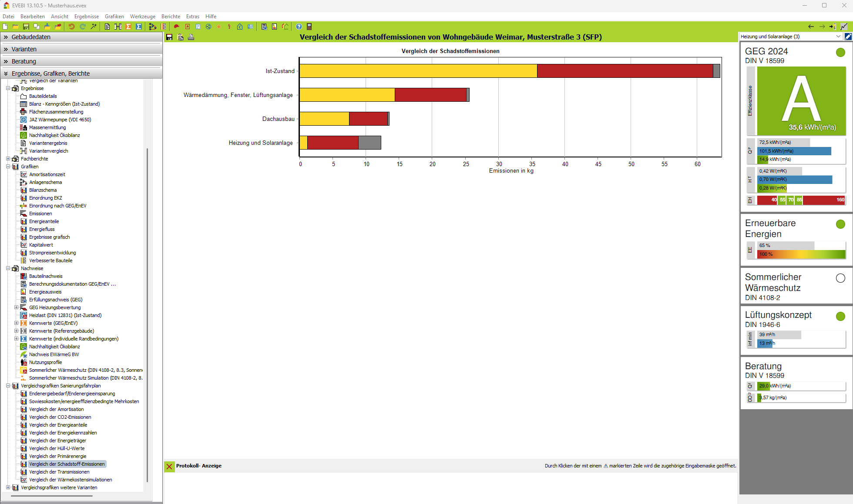Click the help question mark icon

[299, 27]
